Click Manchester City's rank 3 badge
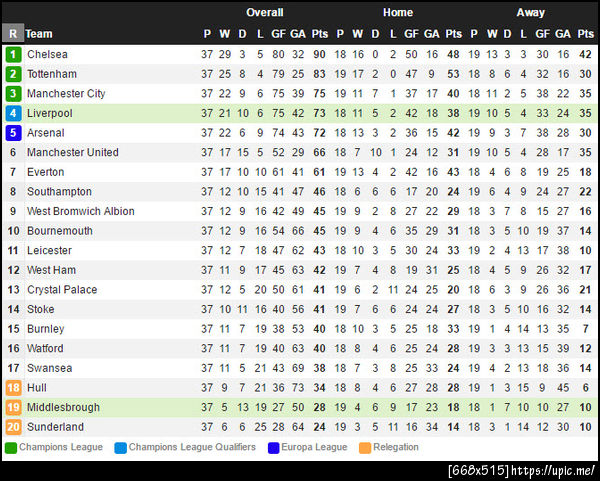This screenshot has height=481, width=600. coord(13,94)
